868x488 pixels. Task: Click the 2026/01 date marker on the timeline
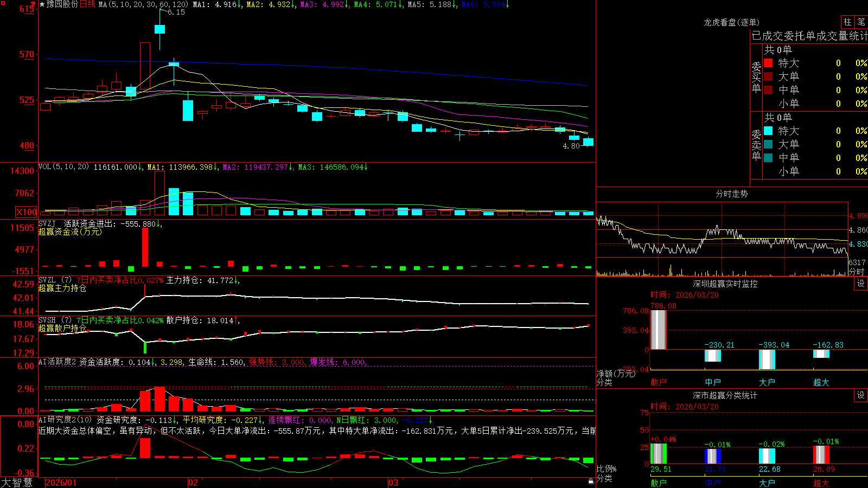[61, 483]
